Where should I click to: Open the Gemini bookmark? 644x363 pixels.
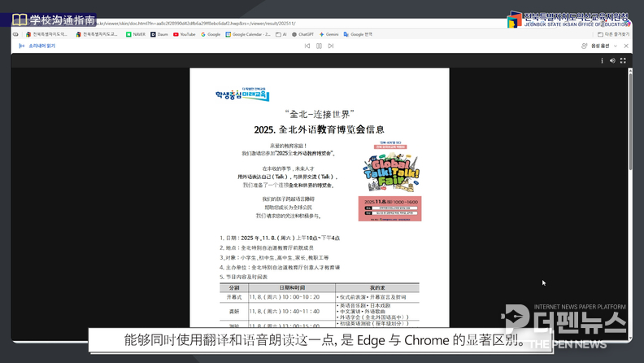(329, 34)
